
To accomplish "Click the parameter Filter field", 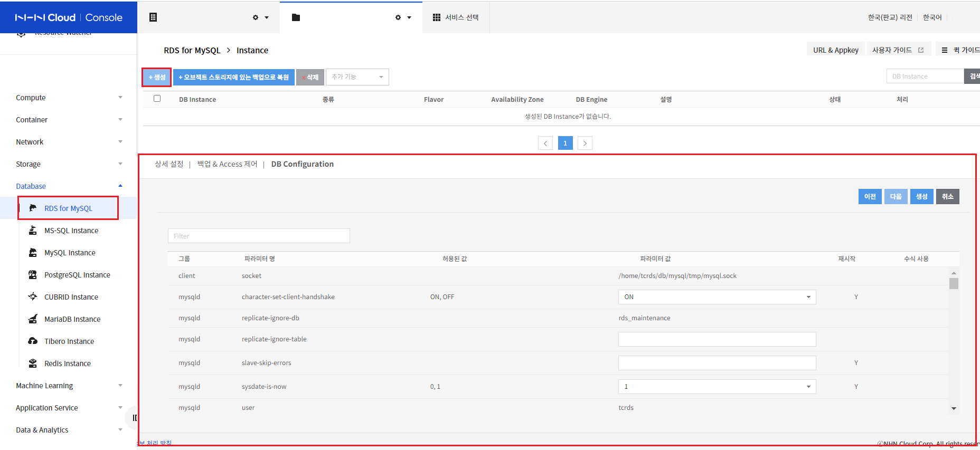I will pyautogui.click(x=259, y=236).
